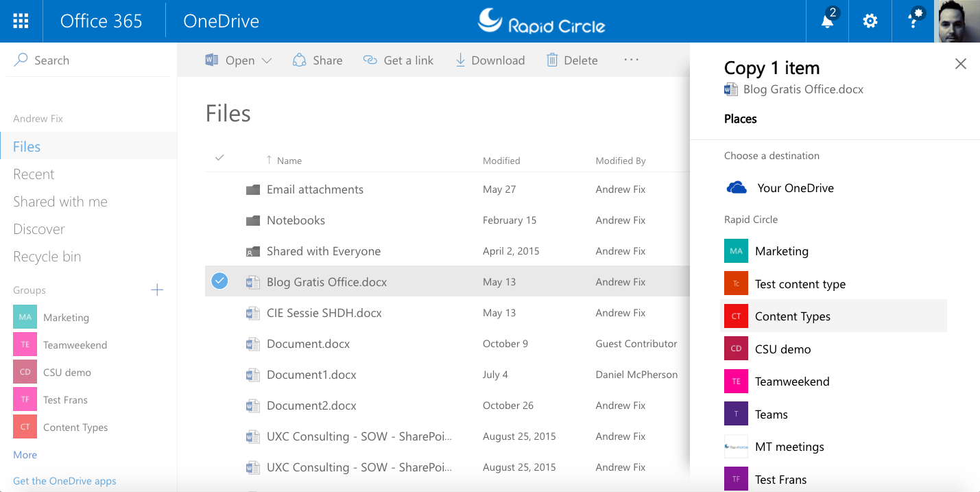Screen dimensions: 980x492
Task: Open the help question mark
Action: click(x=914, y=21)
